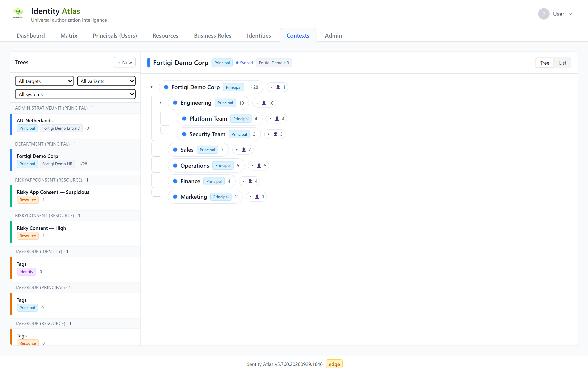
Task: Open Risky Consent — High tree
Action: click(75, 232)
